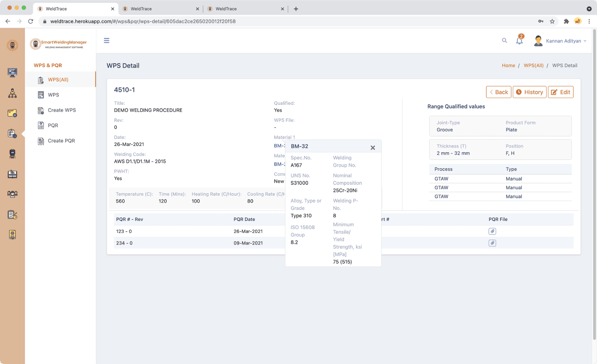
Task: Open PQR file attachment for 123 - 0
Action: pyautogui.click(x=492, y=231)
